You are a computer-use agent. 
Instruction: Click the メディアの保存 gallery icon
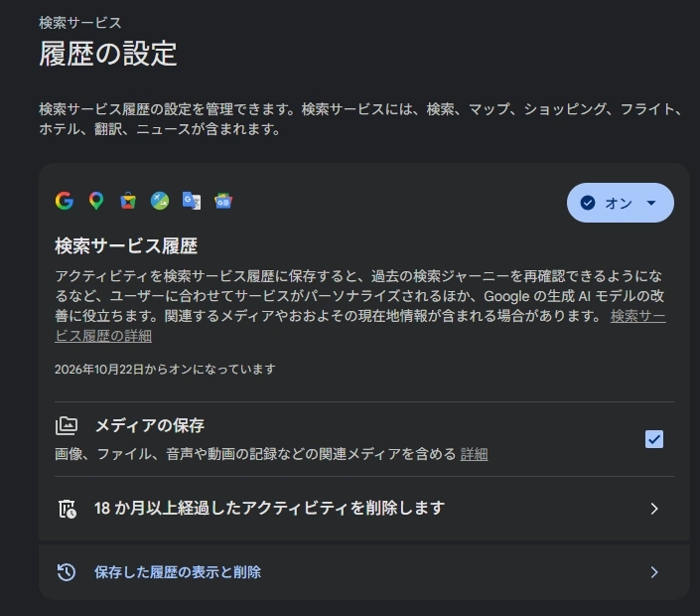point(67,425)
